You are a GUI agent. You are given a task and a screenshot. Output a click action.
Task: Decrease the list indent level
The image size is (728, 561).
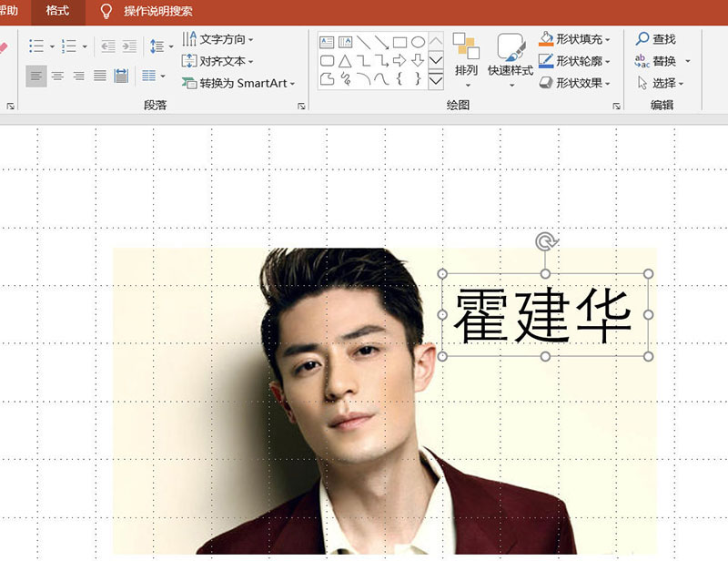tap(108, 46)
